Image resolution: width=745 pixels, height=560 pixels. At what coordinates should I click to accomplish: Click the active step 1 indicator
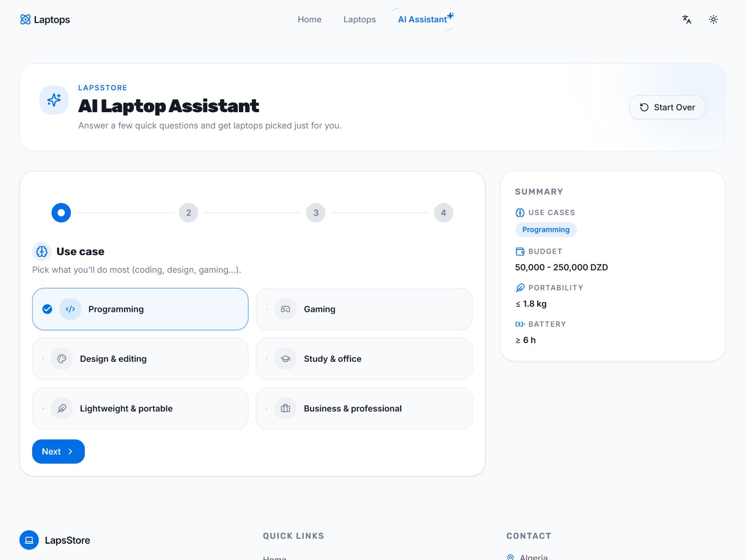(x=61, y=213)
